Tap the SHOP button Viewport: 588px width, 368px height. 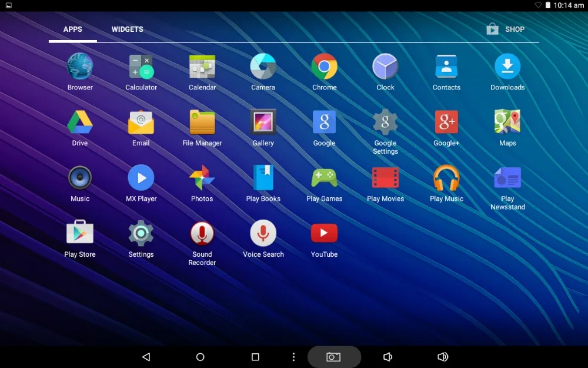click(505, 29)
